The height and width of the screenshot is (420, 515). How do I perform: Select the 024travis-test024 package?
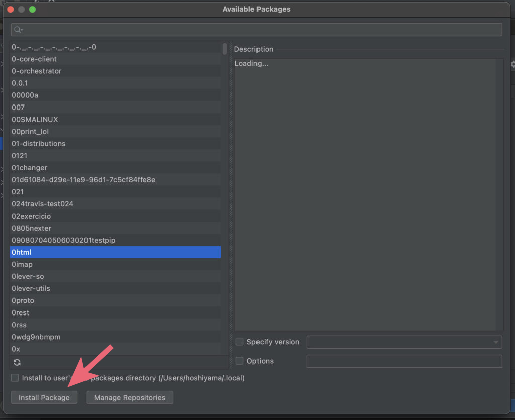tap(115, 204)
